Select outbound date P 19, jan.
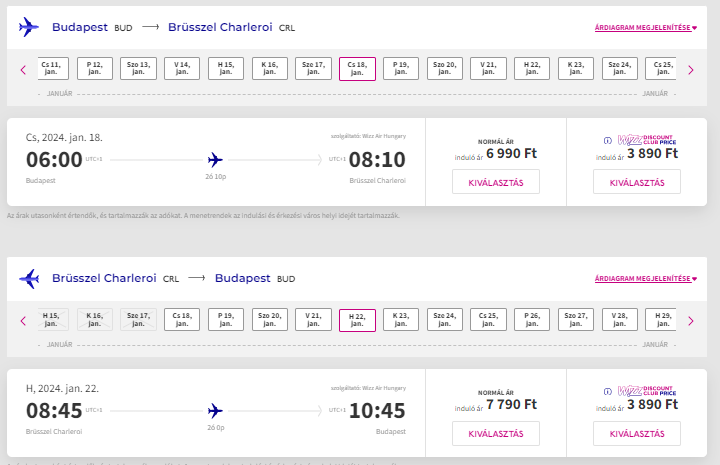720x465 pixels. click(401, 68)
